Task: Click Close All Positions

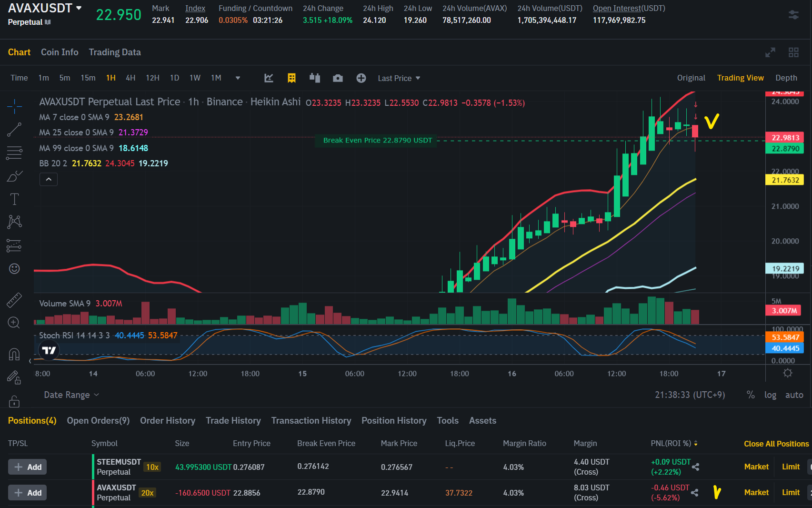Action: click(776, 444)
